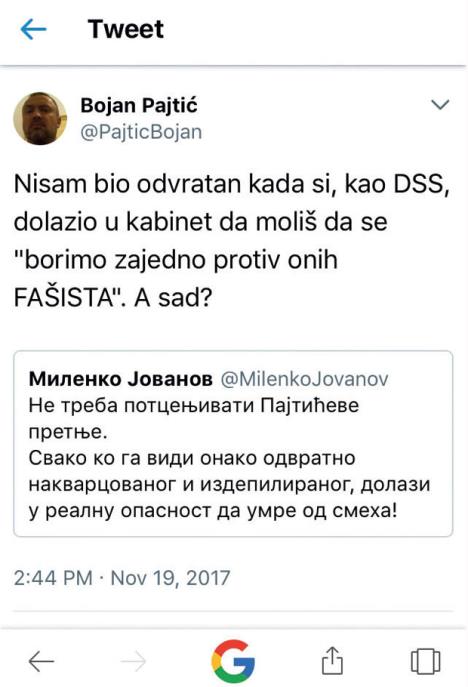Image resolution: width=468 pixels, height=687 pixels.
Task: Open the @MilenkoJovanov handle in quoted tweet
Action: [x=304, y=379]
